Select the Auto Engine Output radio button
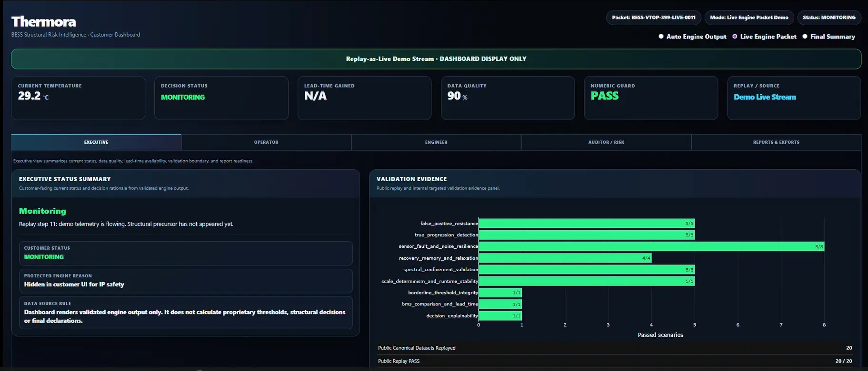The width and height of the screenshot is (868, 371). [x=661, y=36]
